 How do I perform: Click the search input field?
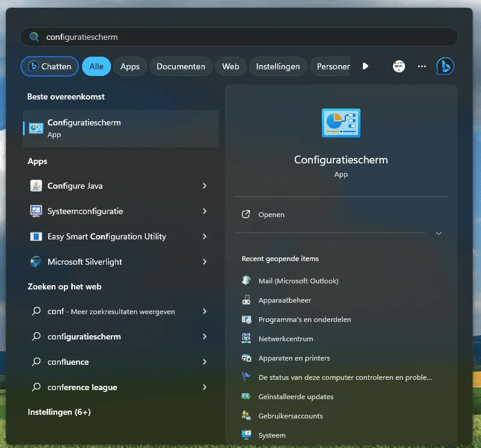241,37
